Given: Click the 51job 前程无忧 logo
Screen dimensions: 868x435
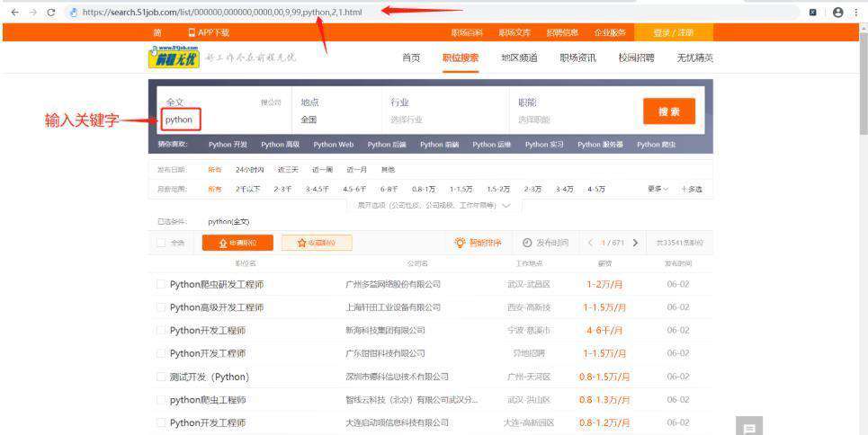Looking at the screenshot, I should click(174, 57).
